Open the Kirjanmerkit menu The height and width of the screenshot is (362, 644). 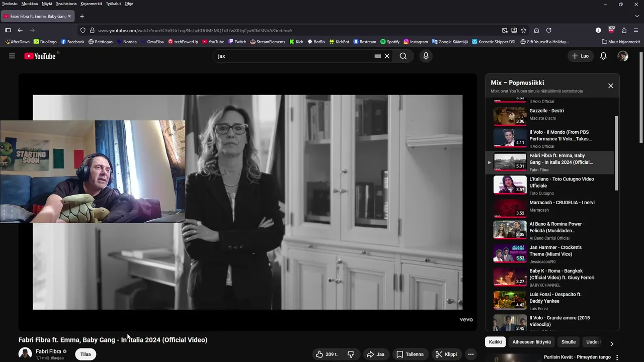point(91,4)
